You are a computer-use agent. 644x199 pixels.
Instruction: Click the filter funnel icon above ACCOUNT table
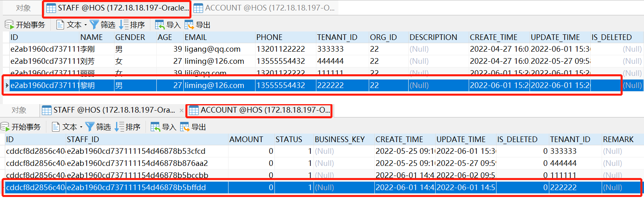(90, 127)
